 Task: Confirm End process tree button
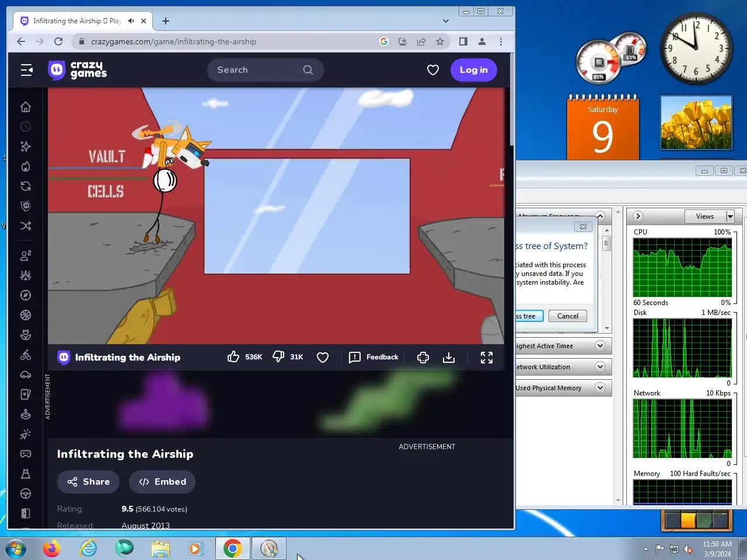point(529,316)
